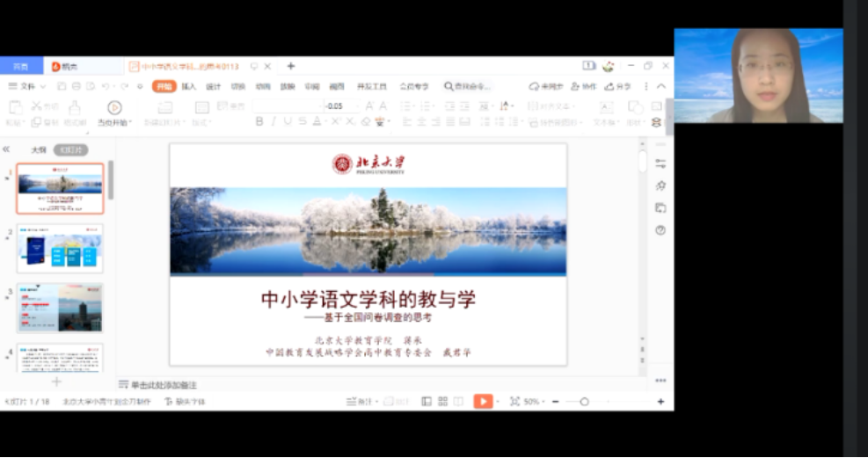Apply italic formatting to text
Image resolution: width=868 pixels, height=458 pixels.
click(x=274, y=121)
